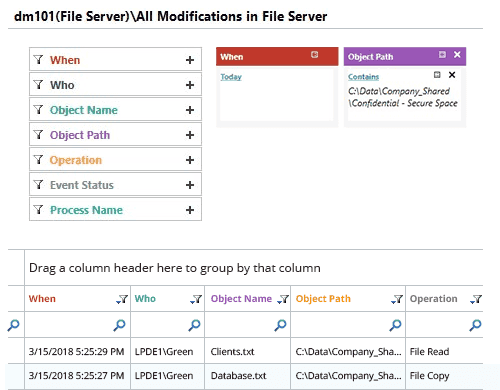This screenshot has width=500, height=390.
Task: Open filter dropdown on Operation column header
Action: click(476, 299)
